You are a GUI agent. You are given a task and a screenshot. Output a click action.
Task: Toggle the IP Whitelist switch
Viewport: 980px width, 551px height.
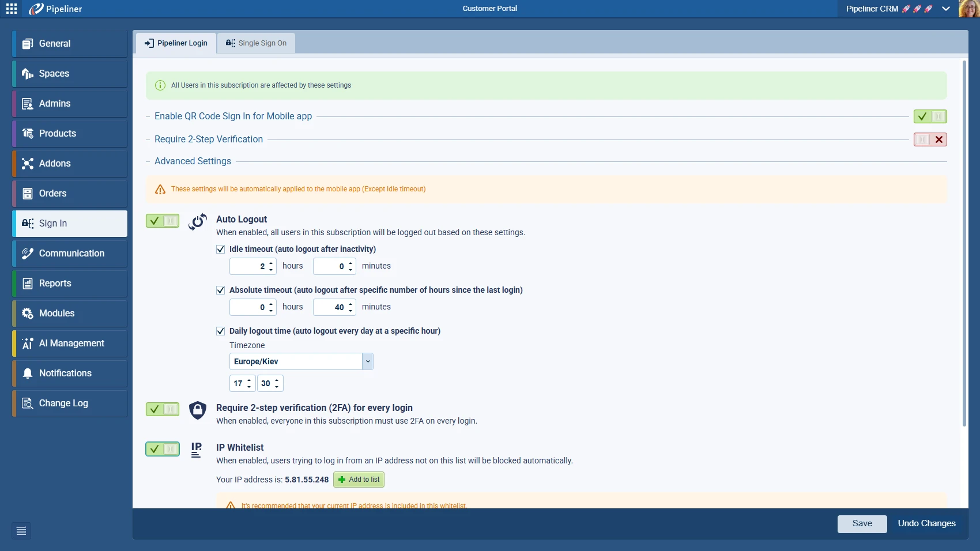point(163,449)
